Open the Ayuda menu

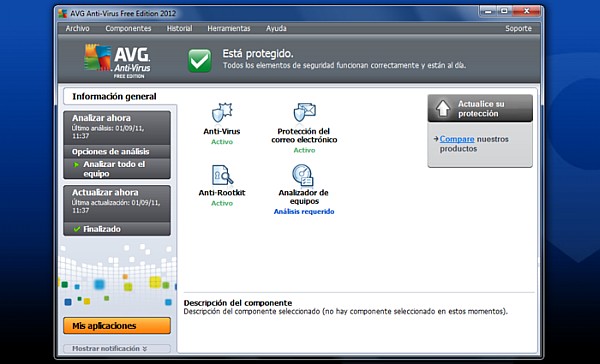click(x=276, y=28)
